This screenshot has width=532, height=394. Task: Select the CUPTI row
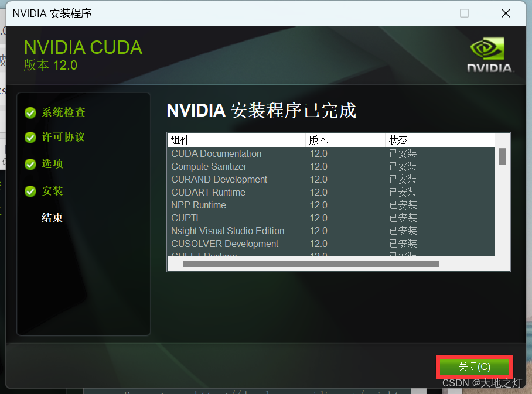click(331, 218)
